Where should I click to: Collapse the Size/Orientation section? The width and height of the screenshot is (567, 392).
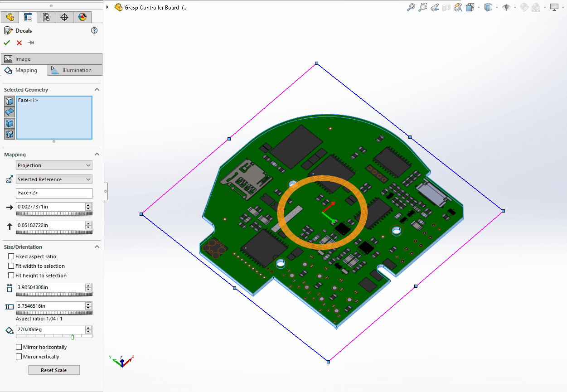97,247
